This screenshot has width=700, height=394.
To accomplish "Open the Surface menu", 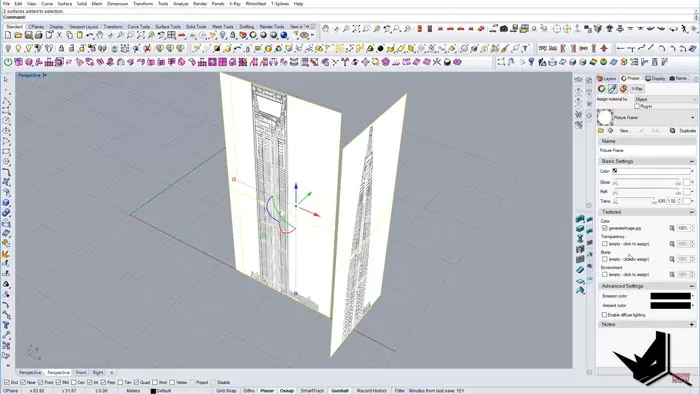I will (64, 4).
